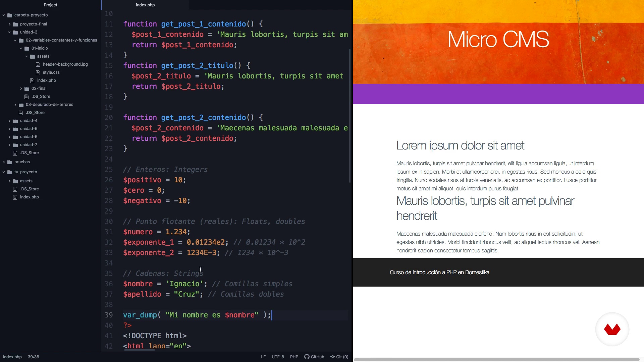The width and height of the screenshot is (644, 362).
Task: Click the GitHub octocat icon in status bar
Action: point(307,357)
